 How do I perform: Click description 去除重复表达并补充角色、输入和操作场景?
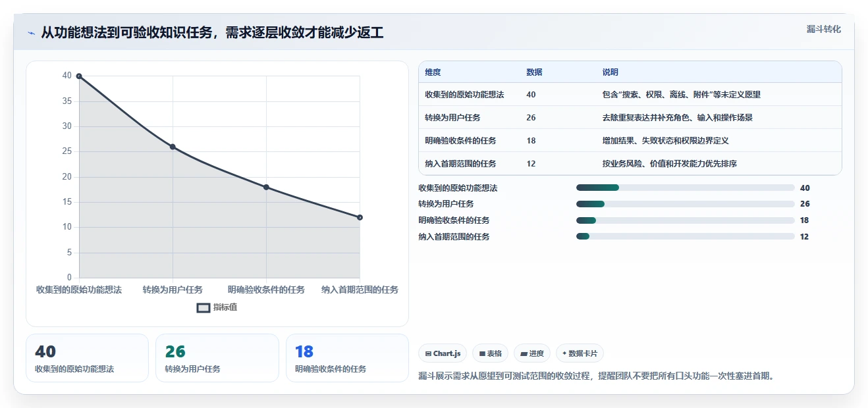677,118
